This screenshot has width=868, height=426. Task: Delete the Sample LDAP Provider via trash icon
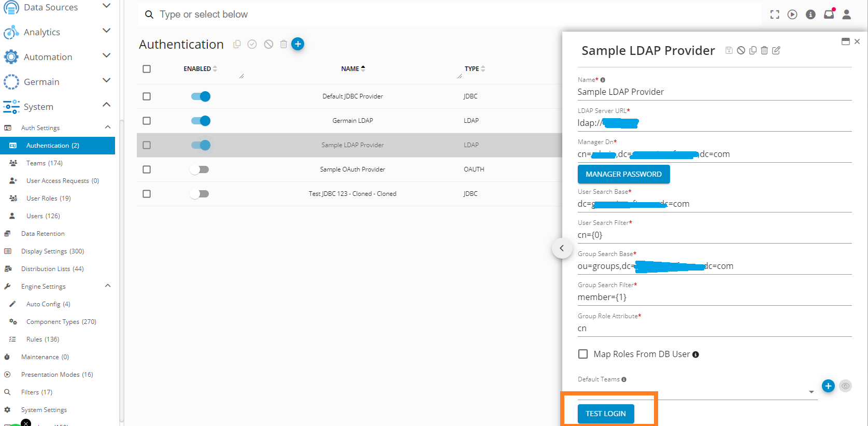pyautogui.click(x=764, y=50)
